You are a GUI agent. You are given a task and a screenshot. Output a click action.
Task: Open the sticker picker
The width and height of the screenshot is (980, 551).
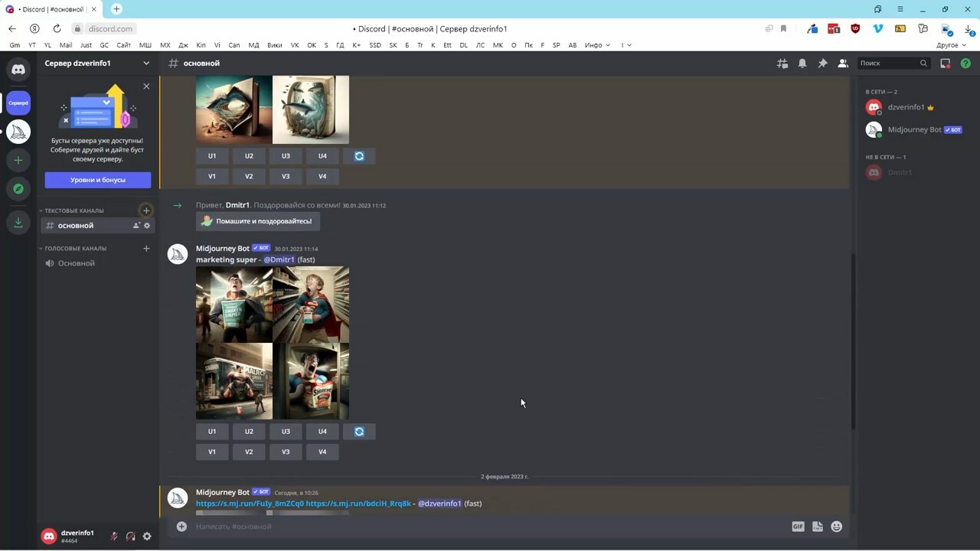pos(818,527)
